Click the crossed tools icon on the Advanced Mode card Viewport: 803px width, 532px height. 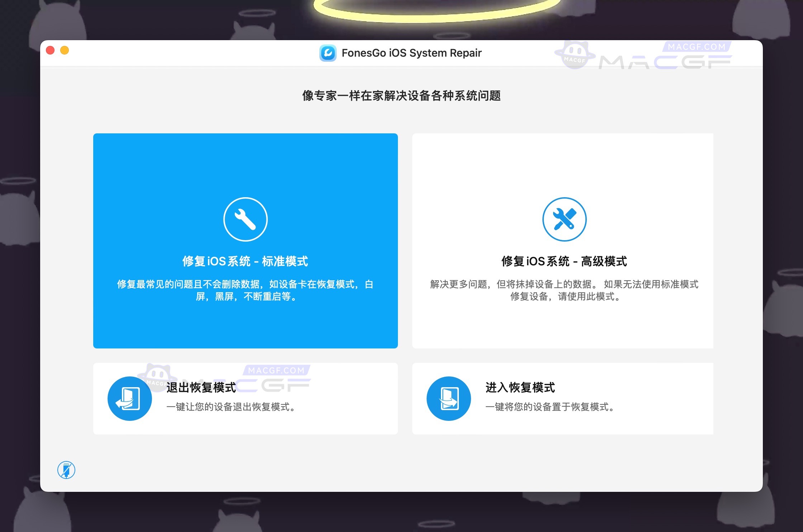[x=564, y=219]
